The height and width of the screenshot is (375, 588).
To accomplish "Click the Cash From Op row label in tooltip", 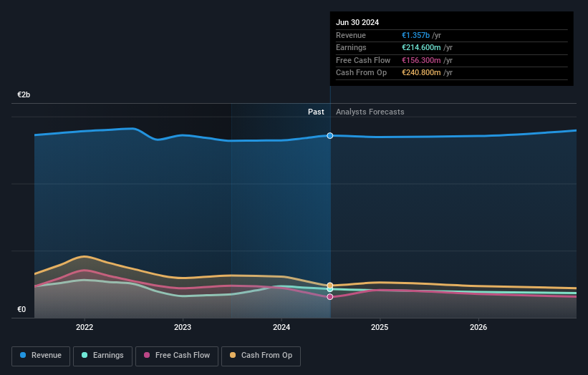I will point(361,73).
